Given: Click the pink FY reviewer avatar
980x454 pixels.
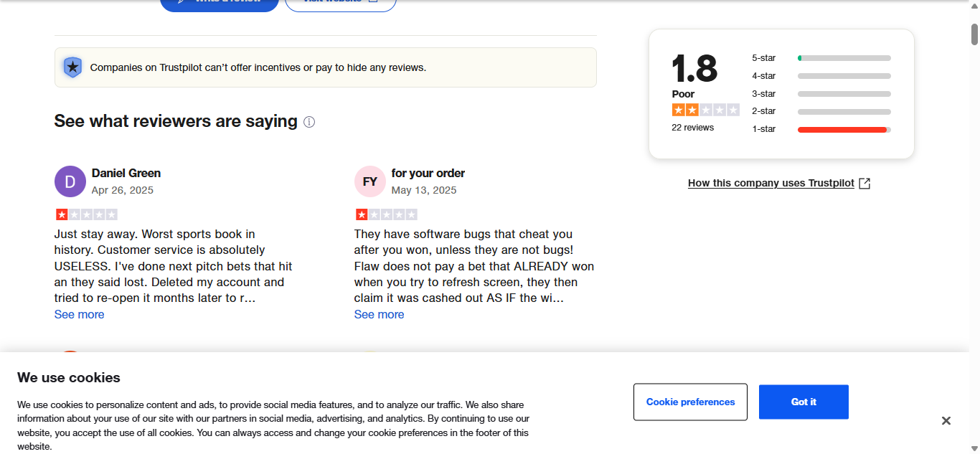Looking at the screenshot, I should point(370,181).
